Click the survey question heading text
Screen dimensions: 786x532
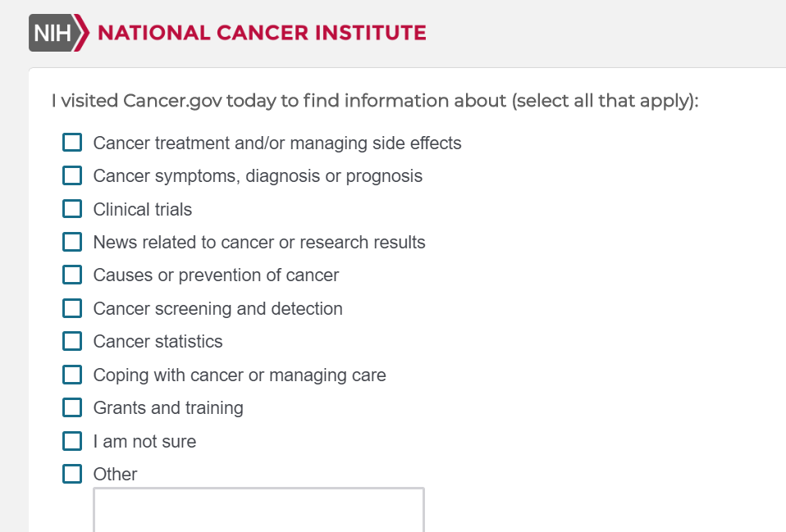click(374, 102)
